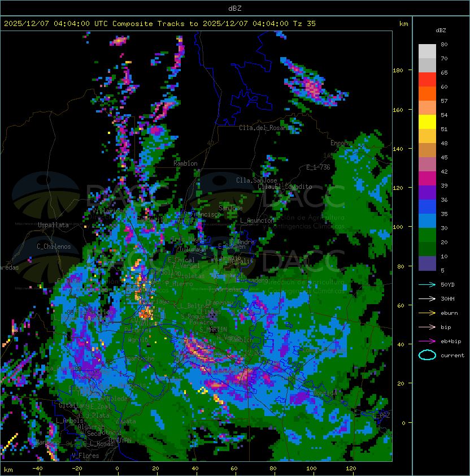Click the Uspallata map label
The height and width of the screenshot is (476, 470).
tap(53, 225)
